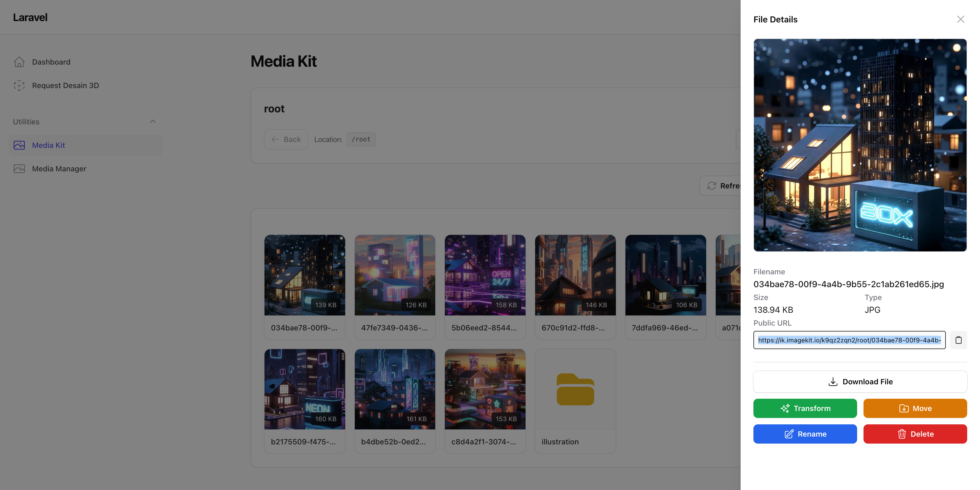980x490 pixels.
Task: Click the large image preview
Action: tap(860, 145)
